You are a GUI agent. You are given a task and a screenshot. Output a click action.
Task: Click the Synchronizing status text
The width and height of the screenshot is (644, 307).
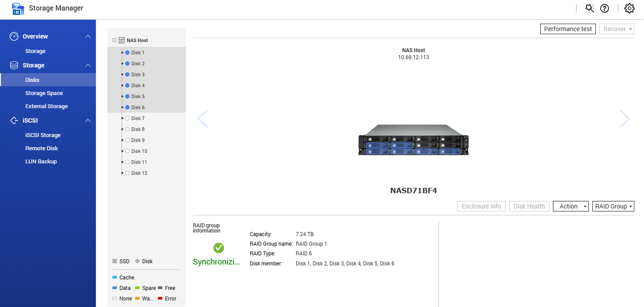[x=216, y=262]
